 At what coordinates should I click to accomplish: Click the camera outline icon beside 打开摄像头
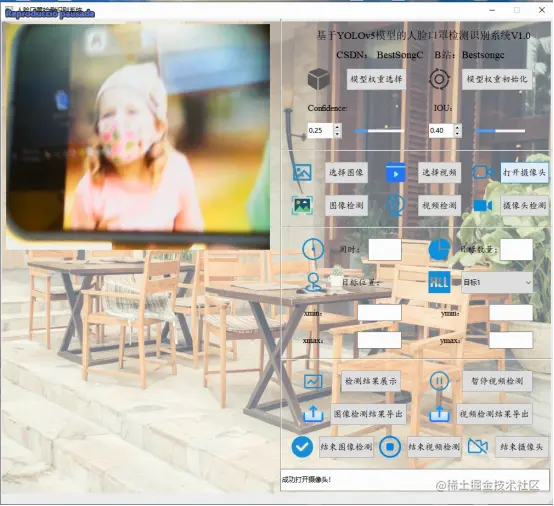[483, 172]
